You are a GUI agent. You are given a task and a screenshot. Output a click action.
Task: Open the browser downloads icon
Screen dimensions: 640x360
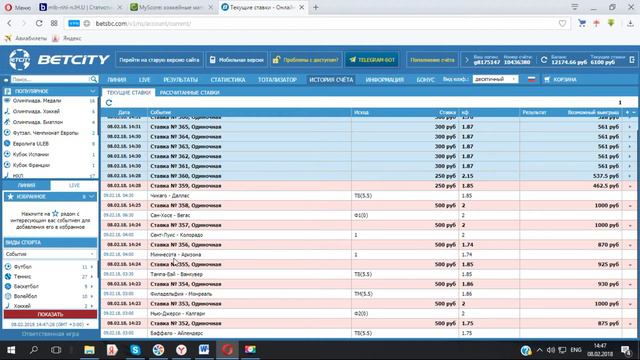630,23
